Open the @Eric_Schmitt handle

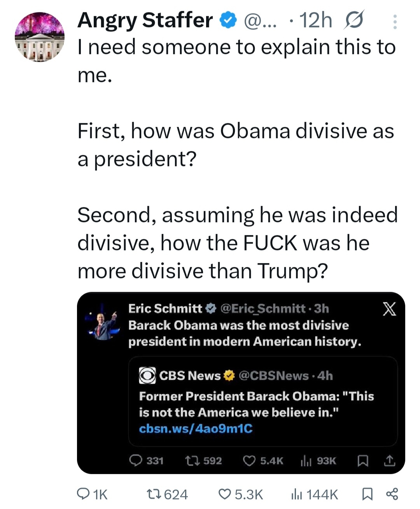pos(262,309)
